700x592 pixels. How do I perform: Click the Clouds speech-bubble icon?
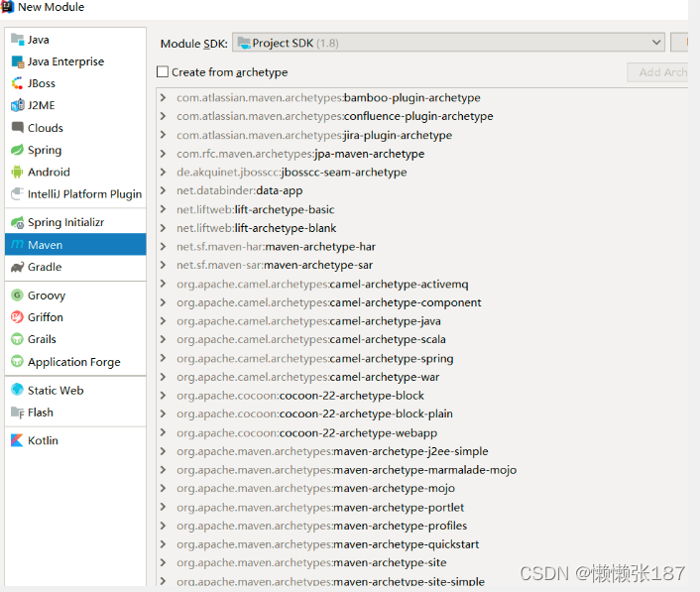point(18,128)
